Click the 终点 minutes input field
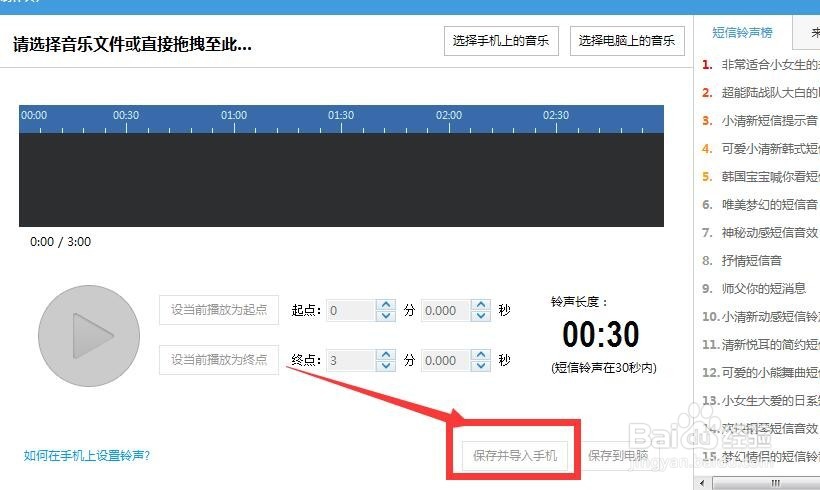 click(351, 360)
